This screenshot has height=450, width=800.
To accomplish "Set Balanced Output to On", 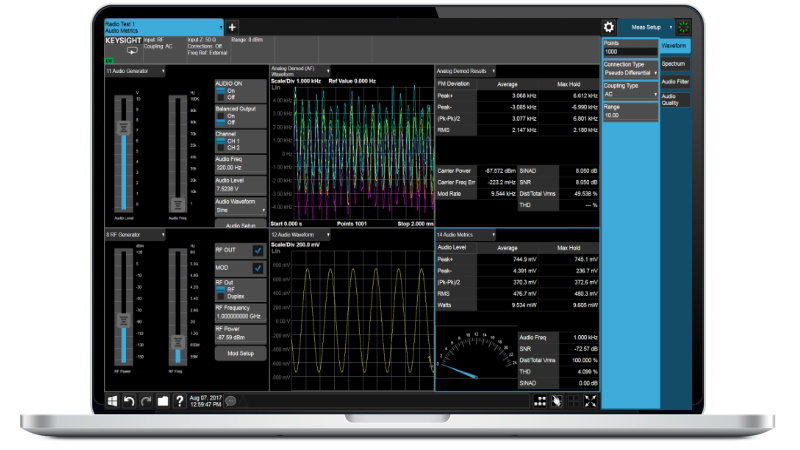I will pos(221,115).
